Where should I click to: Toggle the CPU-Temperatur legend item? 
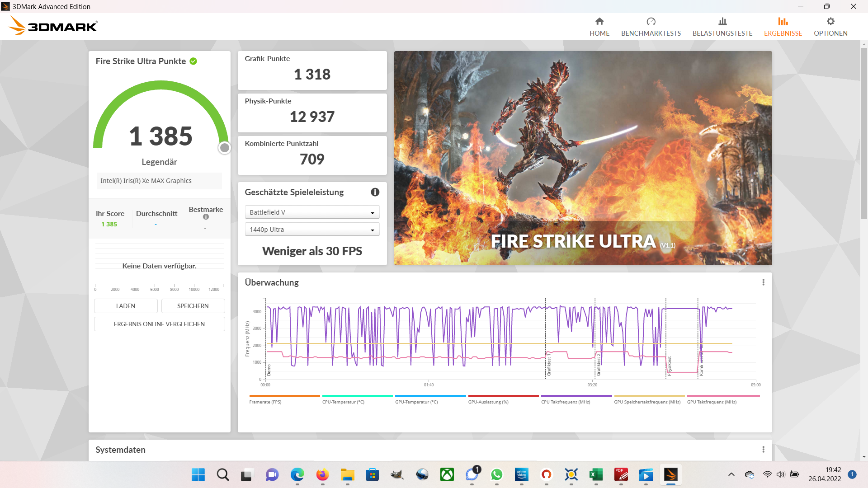(x=357, y=399)
